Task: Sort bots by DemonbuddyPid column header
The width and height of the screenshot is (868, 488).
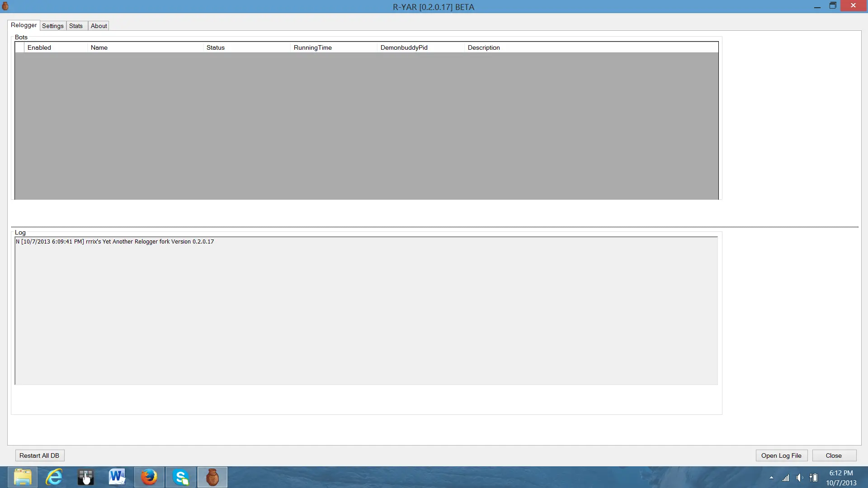Action: (x=421, y=47)
